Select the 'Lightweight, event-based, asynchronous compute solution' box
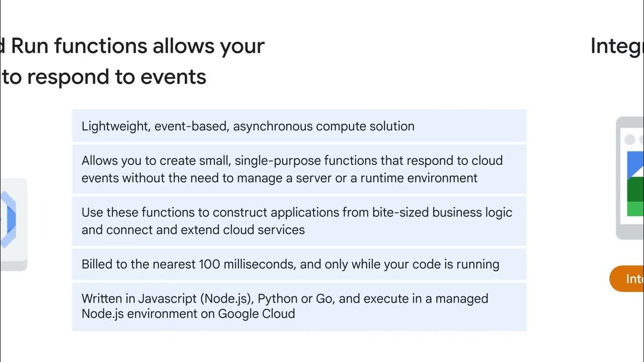644x362 pixels. 299,126
